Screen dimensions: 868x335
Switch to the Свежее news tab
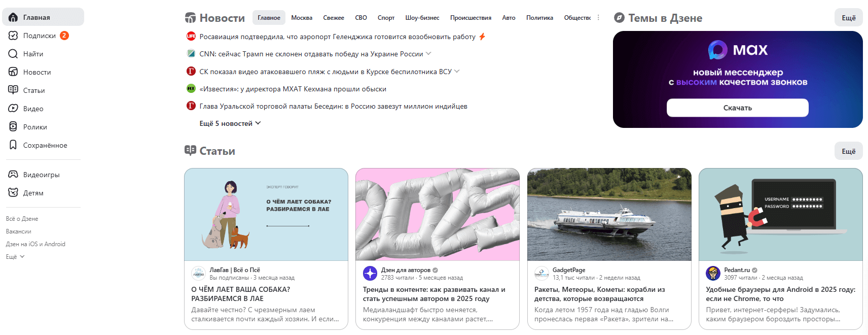click(x=334, y=18)
